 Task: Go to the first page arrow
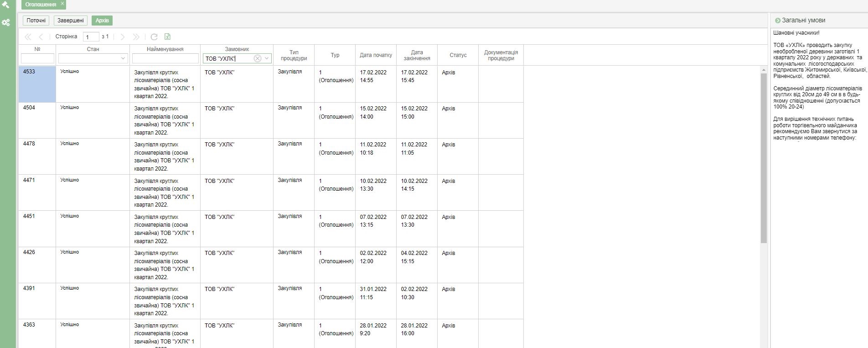tap(28, 37)
